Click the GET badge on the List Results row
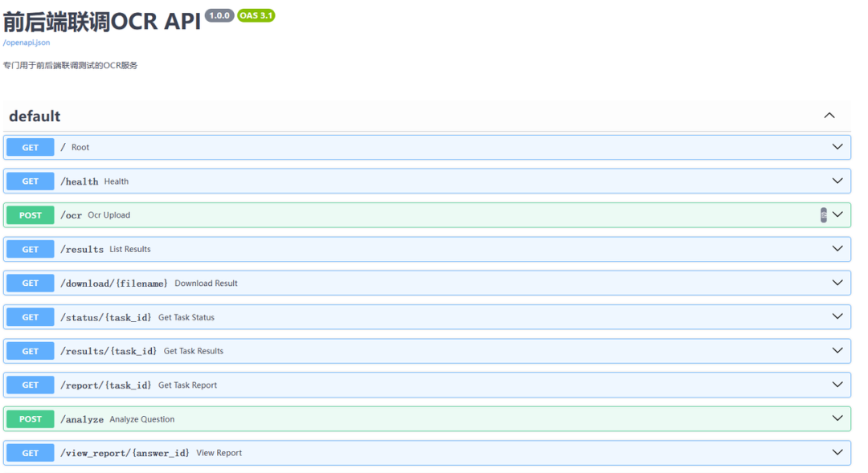The width and height of the screenshot is (868, 473). click(31, 250)
